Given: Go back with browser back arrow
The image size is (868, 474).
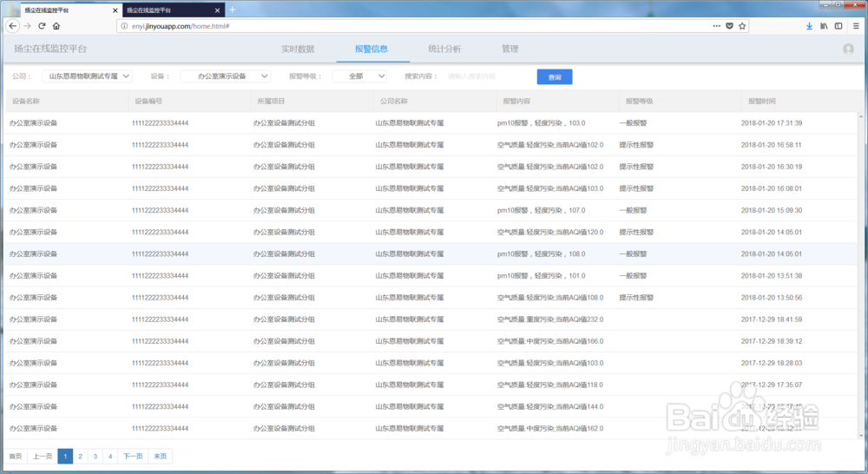Looking at the screenshot, I should tap(13, 26).
